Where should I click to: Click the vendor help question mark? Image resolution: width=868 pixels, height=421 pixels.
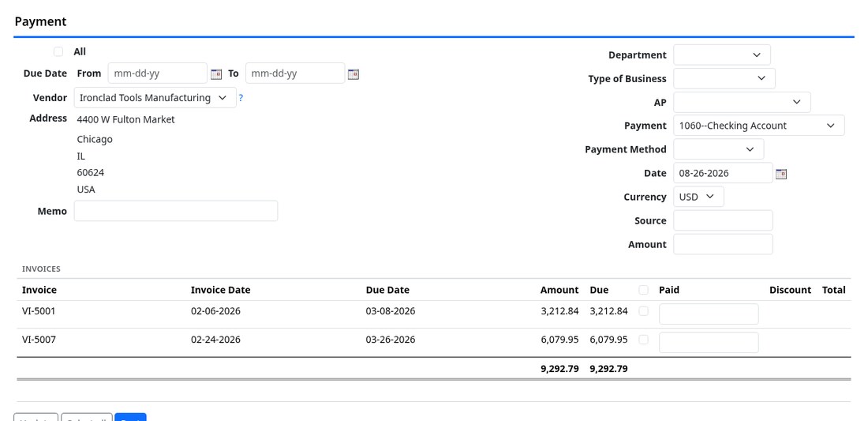(241, 98)
